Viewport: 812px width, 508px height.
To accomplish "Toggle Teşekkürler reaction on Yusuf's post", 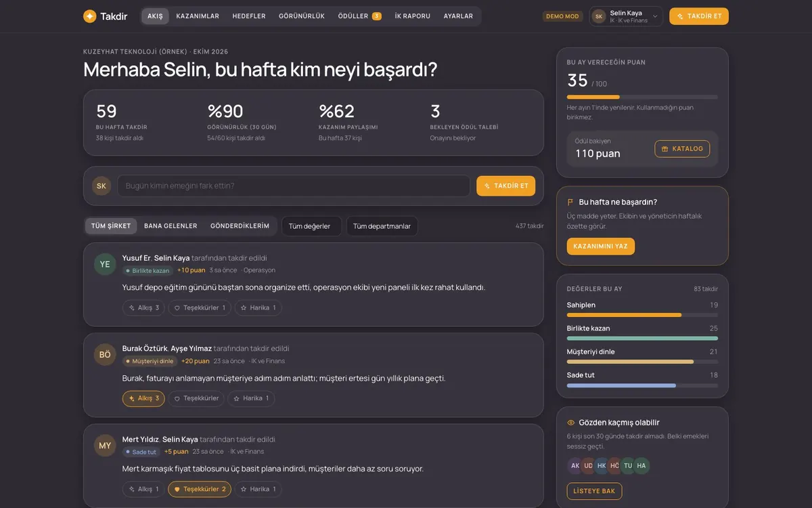I will (200, 308).
